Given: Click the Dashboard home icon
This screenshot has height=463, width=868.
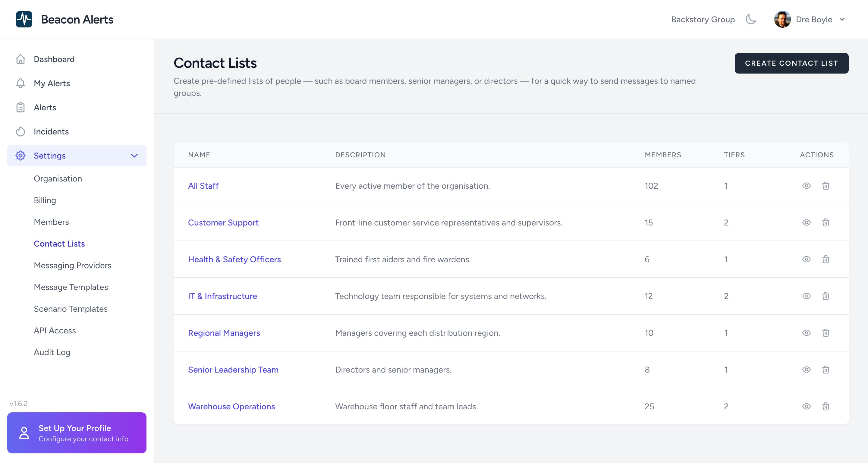Looking at the screenshot, I should 20,59.
